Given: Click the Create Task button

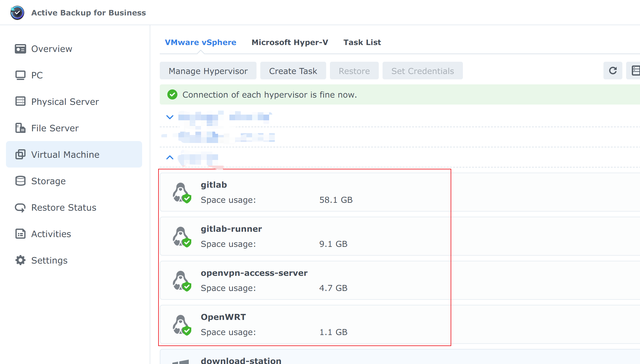Looking at the screenshot, I should 293,71.
